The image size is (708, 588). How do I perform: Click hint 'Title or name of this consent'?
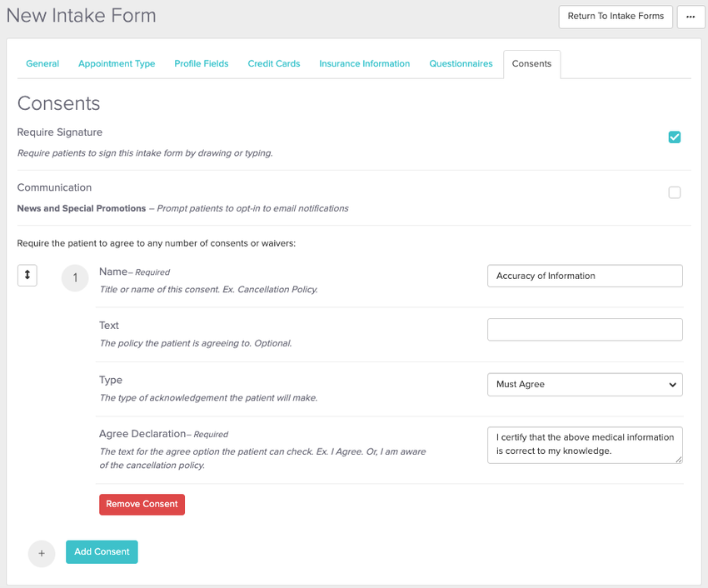point(208,289)
